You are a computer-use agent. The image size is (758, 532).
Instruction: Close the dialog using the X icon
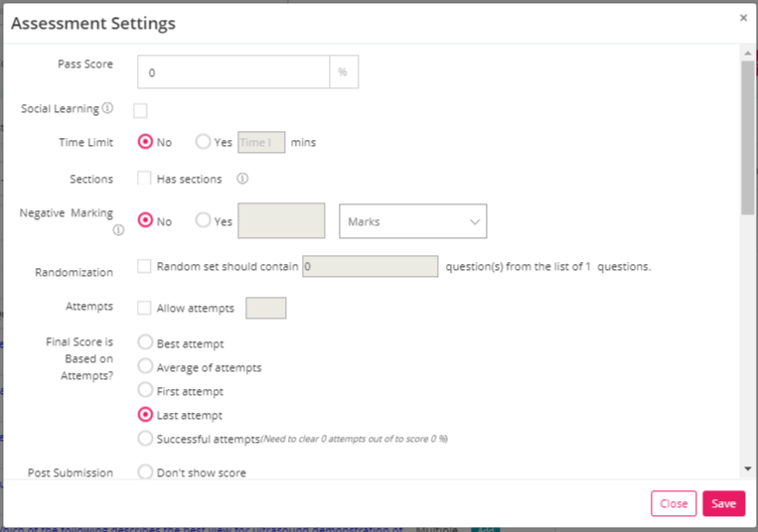pos(743,18)
